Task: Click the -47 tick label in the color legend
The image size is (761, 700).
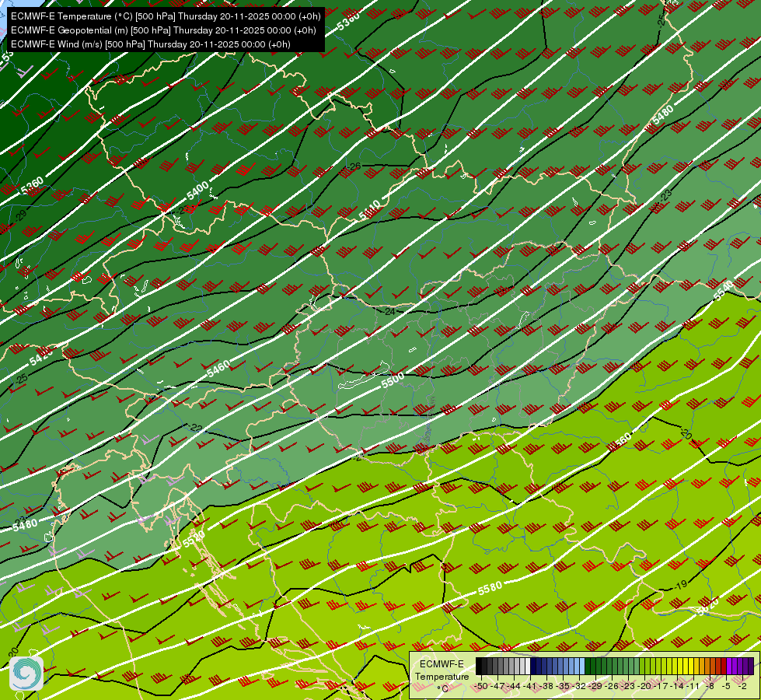Action: click(x=498, y=687)
